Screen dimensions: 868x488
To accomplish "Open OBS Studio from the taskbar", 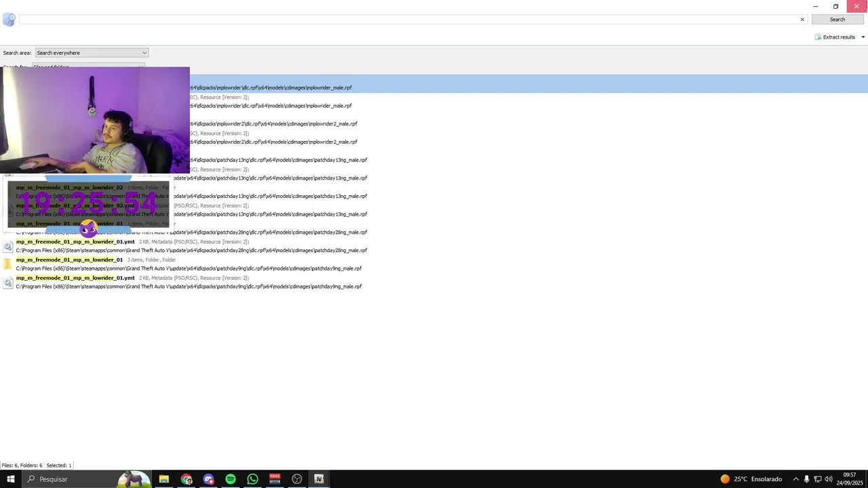I will 297,479.
